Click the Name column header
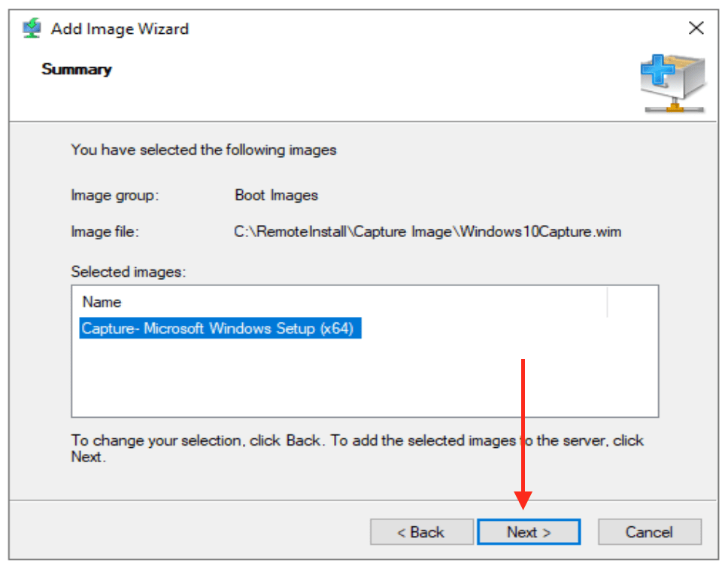This screenshot has width=728, height=566. tap(102, 302)
